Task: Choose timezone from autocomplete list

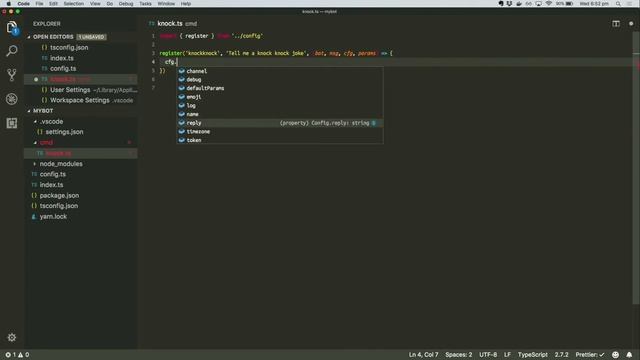Action: pyautogui.click(x=280, y=131)
